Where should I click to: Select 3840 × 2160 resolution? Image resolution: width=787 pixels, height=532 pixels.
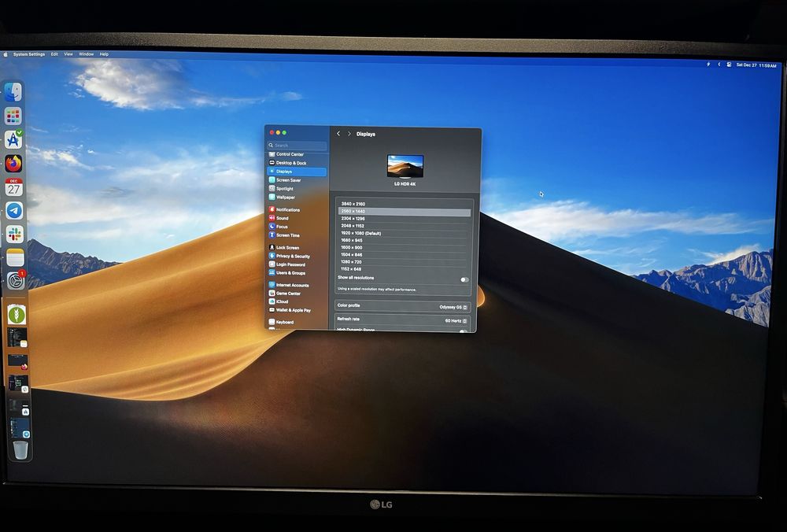(405, 204)
